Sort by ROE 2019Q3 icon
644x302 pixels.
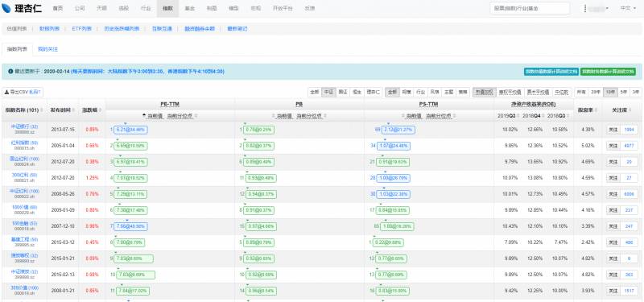(x=518, y=116)
